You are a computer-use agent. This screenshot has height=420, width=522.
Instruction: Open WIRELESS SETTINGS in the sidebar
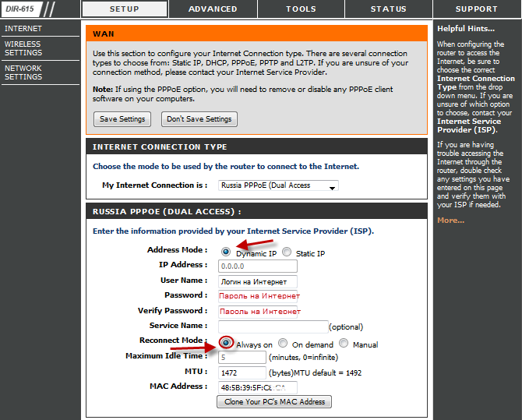point(23,48)
